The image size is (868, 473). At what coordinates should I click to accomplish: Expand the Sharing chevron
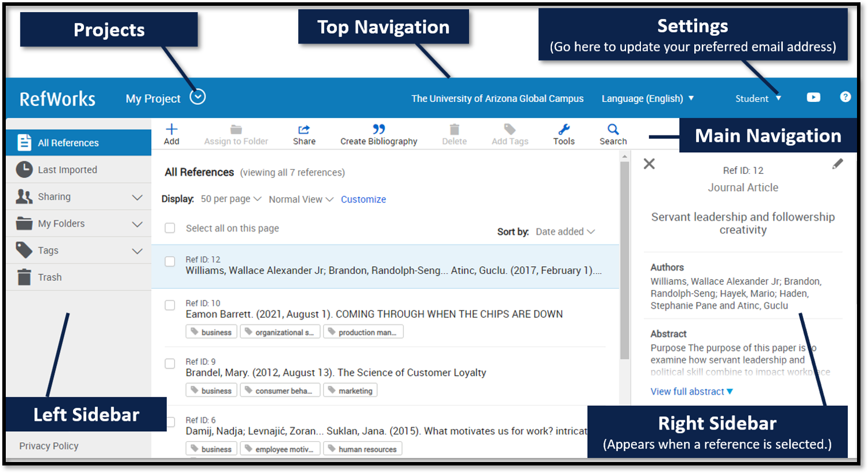pos(137,197)
